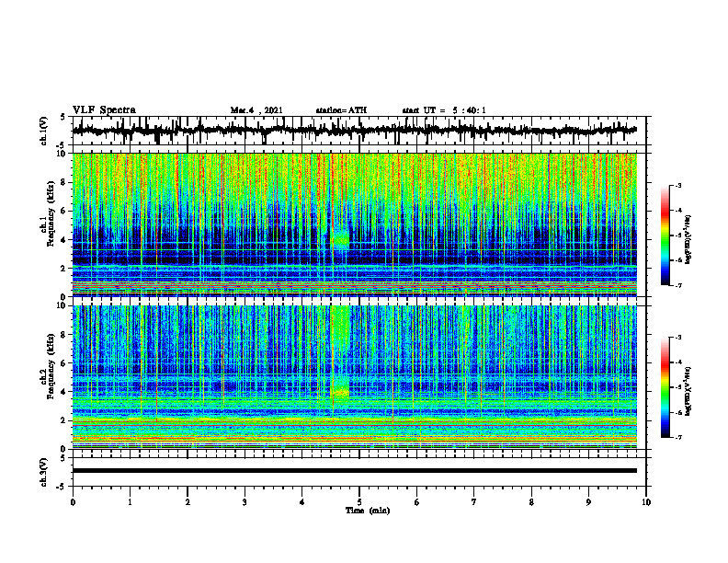
Task: Click time axis end tick label "10"
Action: tap(646, 502)
